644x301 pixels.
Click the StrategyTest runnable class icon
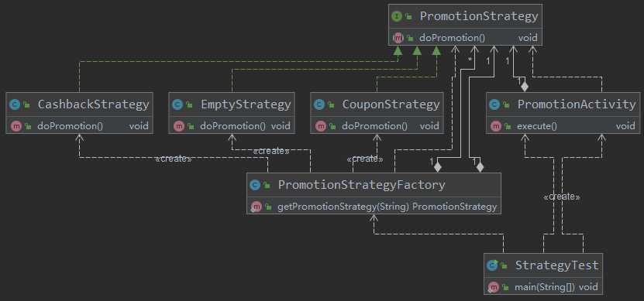[492, 265]
